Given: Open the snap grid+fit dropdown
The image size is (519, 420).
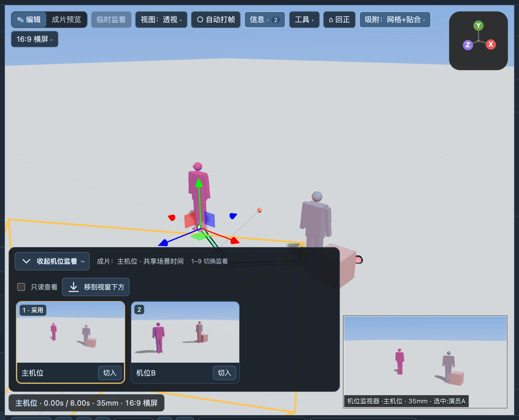Looking at the screenshot, I should [395, 20].
